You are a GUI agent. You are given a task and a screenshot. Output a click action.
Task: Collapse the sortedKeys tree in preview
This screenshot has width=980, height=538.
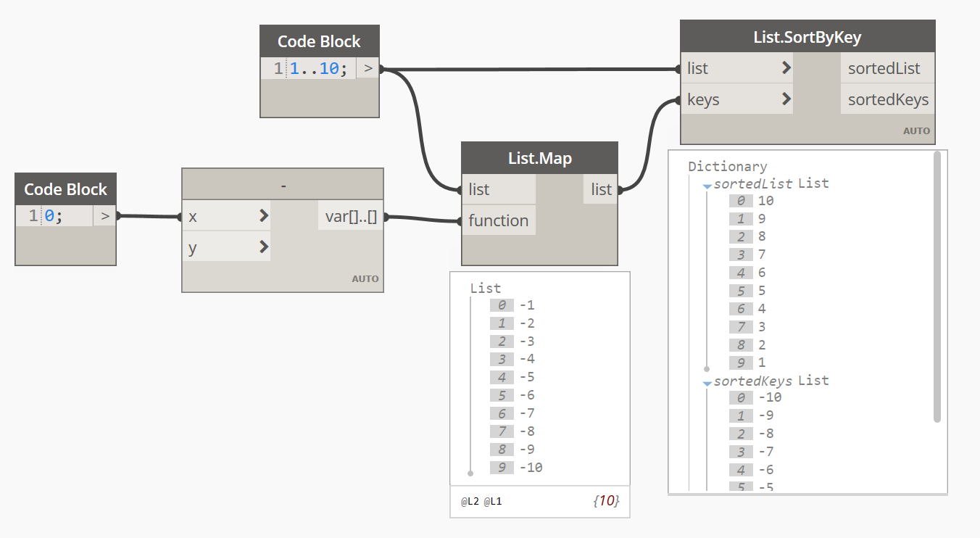click(x=707, y=383)
